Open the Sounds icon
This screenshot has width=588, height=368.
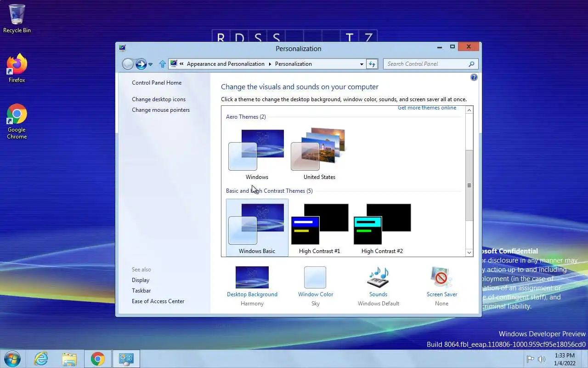379,277
